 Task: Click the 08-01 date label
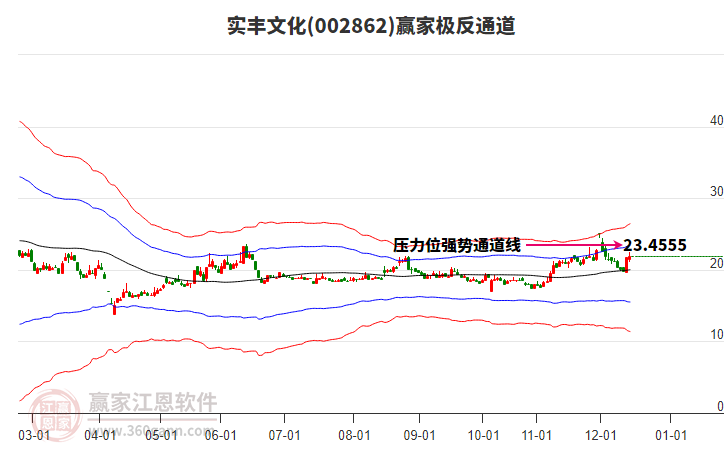pos(354,436)
